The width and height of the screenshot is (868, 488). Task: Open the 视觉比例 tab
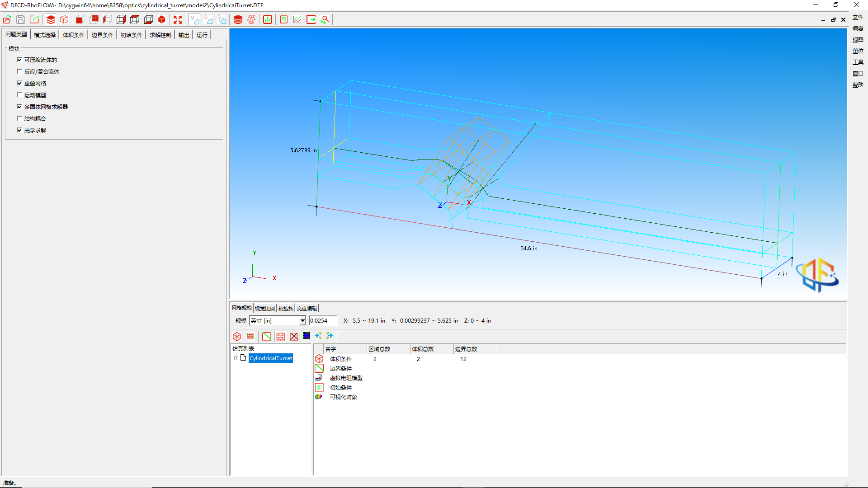(x=265, y=308)
